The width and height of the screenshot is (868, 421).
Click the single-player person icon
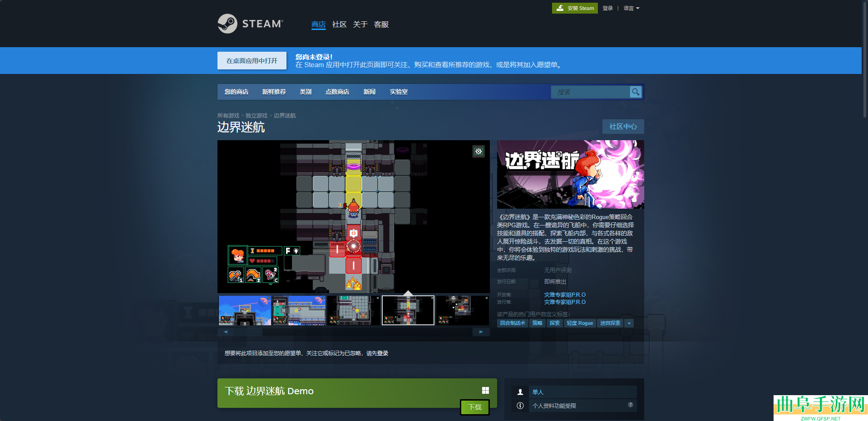(520, 392)
